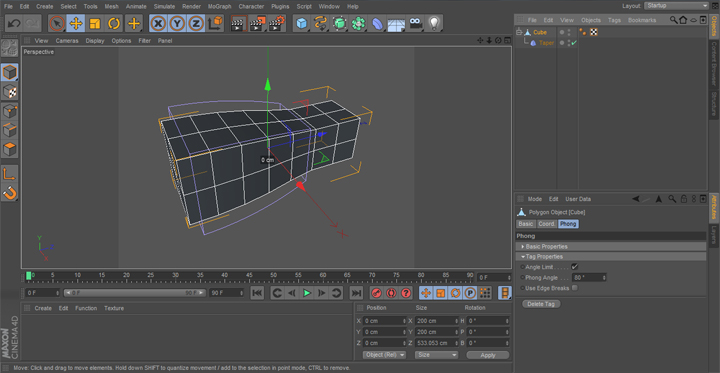Open the viewport Cameras menu
This screenshot has height=373, width=720.
(x=67, y=41)
